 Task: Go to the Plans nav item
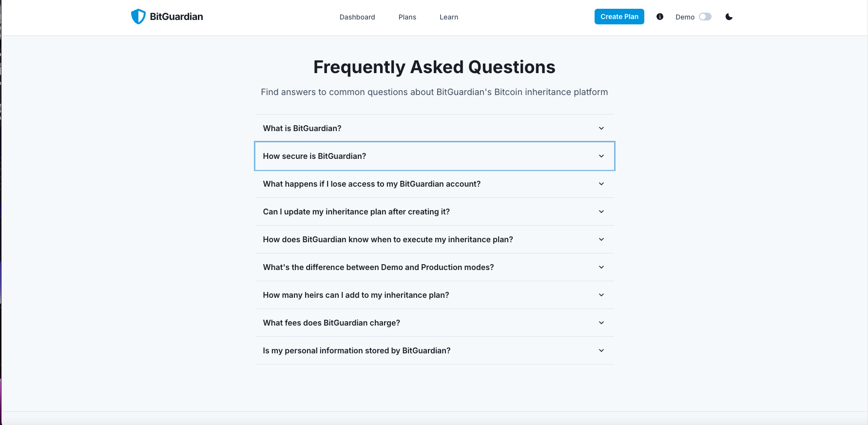407,17
